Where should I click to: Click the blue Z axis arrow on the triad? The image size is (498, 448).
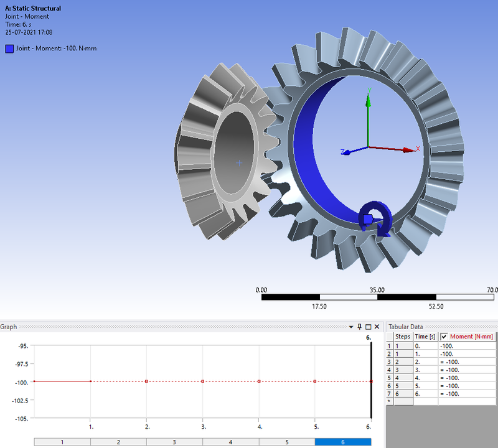point(347,154)
